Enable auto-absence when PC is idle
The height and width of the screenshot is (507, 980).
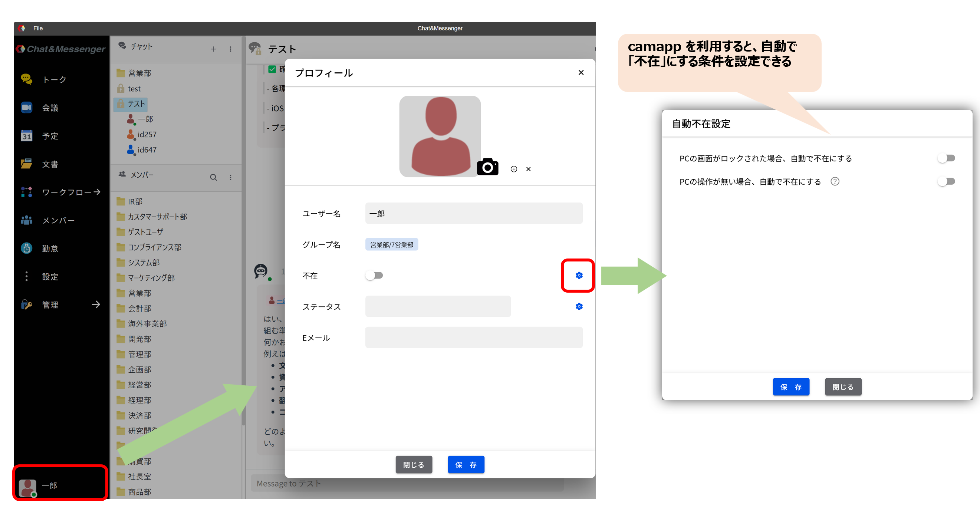[x=946, y=181]
